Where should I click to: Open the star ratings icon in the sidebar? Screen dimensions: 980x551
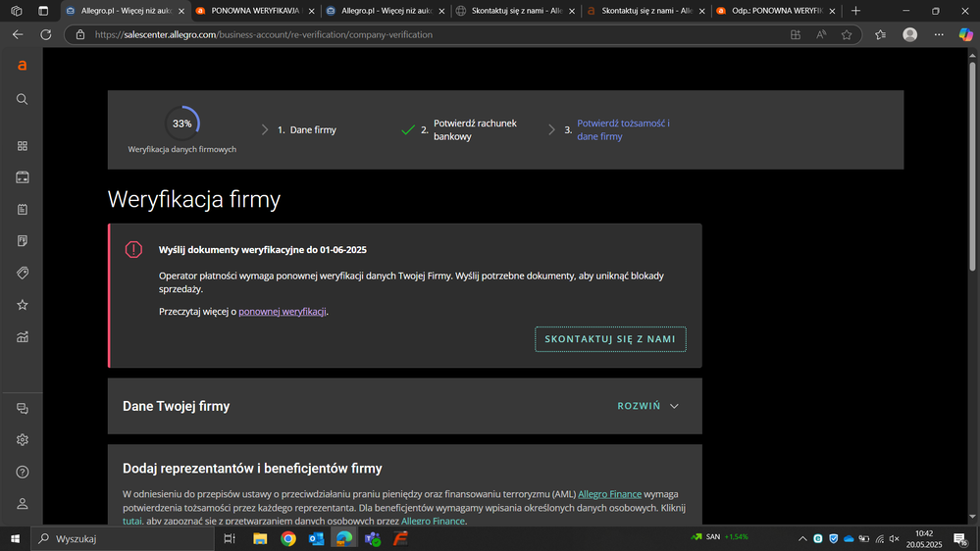pos(22,305)
